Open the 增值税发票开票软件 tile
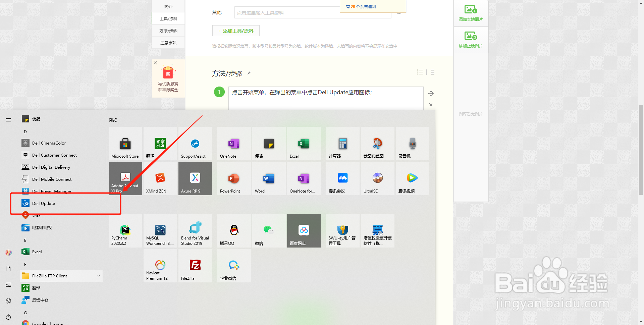 coord(378,231)
